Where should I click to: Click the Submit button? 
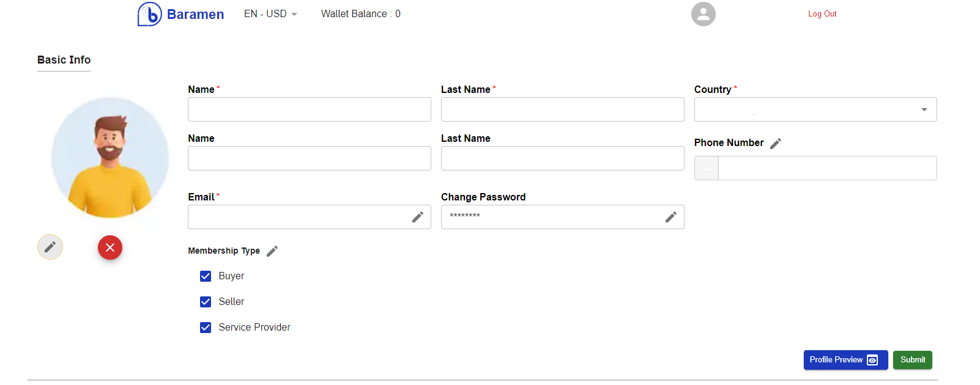coord(912,360)
